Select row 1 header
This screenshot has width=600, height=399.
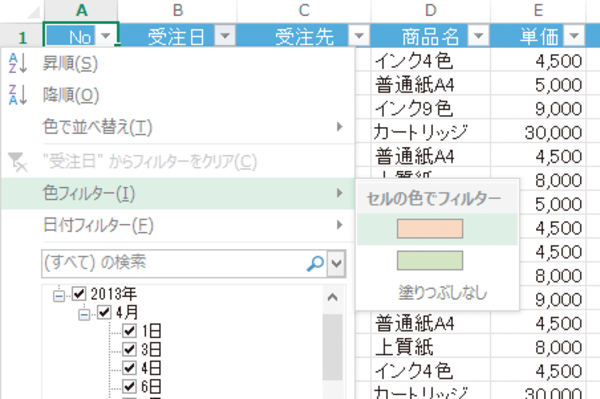tap(22, 37)
